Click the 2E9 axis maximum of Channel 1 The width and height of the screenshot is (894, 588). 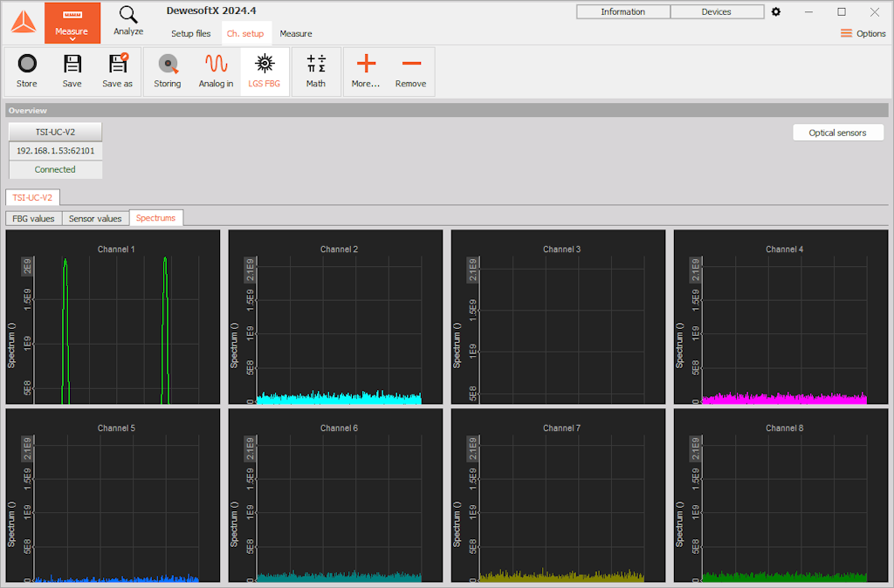click(27, 266)
